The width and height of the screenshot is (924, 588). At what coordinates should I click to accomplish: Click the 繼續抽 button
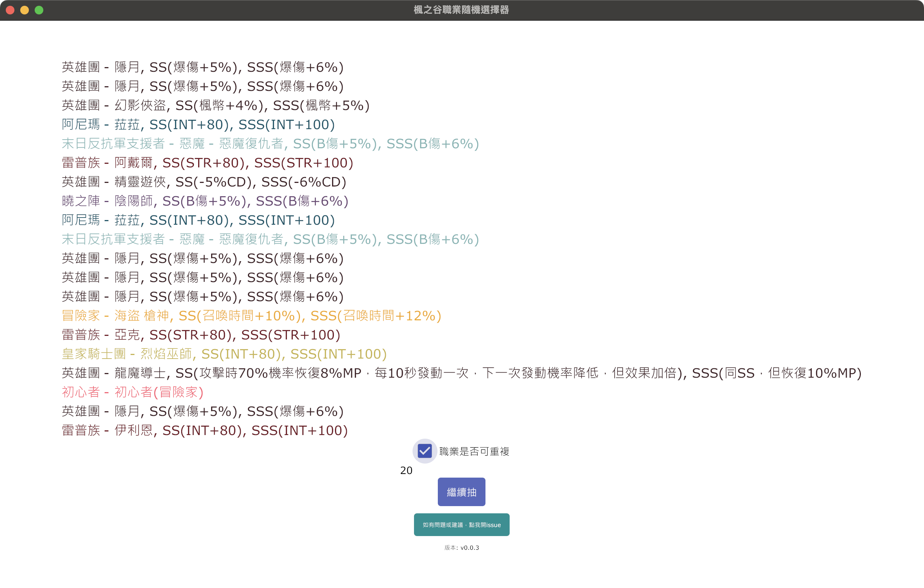coord(461,492)
